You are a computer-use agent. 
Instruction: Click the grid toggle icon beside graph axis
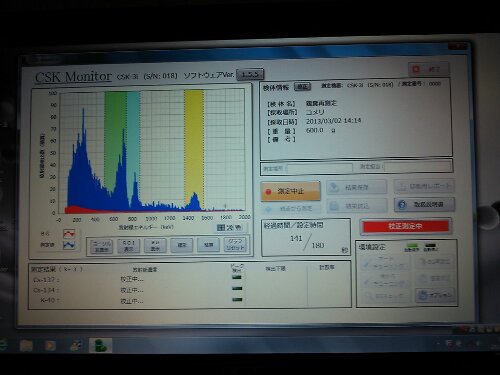221,228
